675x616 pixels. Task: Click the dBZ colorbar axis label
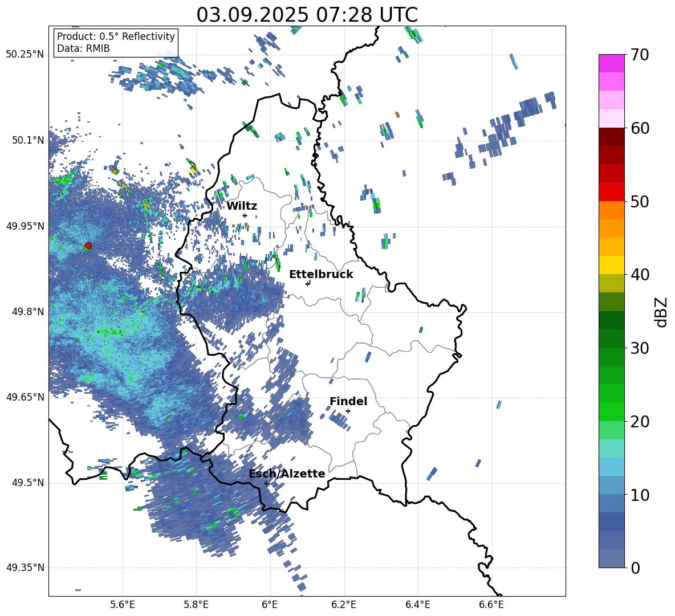(661, 312)
